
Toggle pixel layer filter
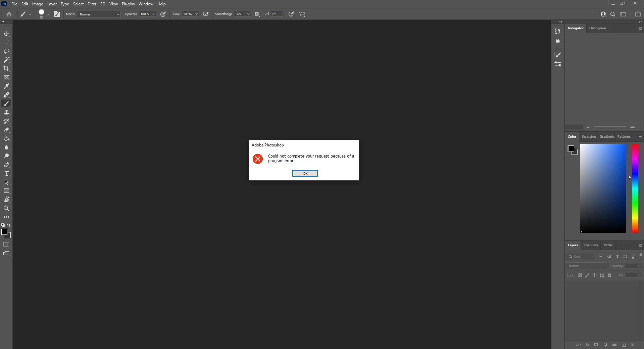601,256
